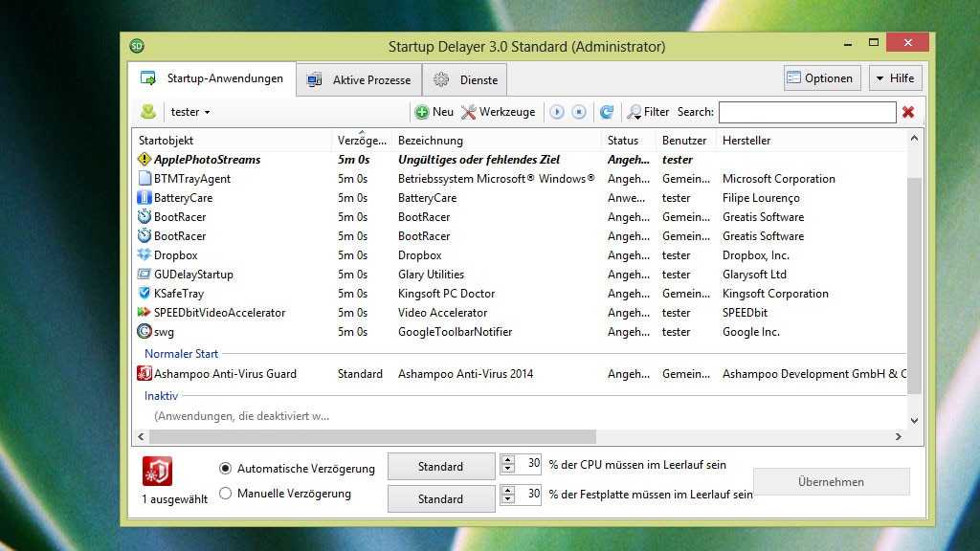Click the first BootRacer stopwatch icon
This screenshot has height=551, width=980.
[x=145, y=217]
